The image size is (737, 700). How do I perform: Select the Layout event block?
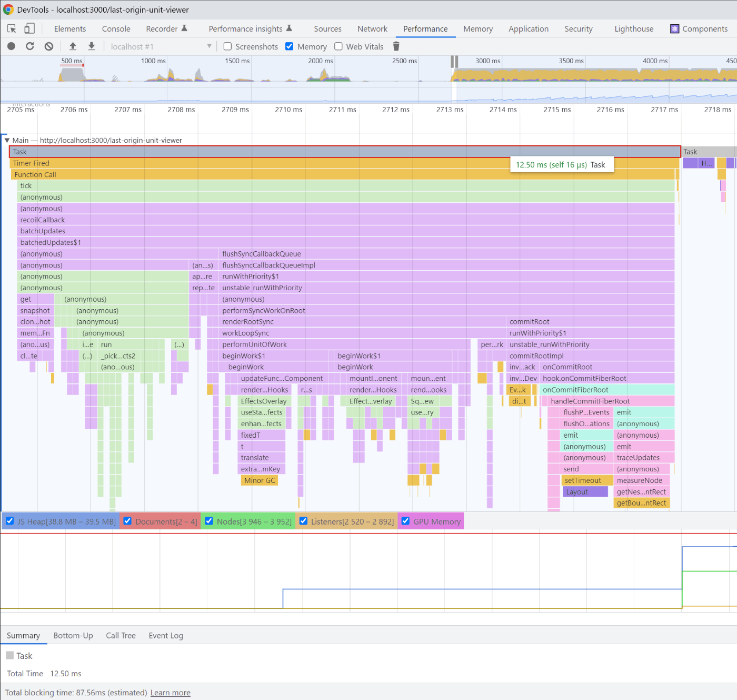(585, 491)
